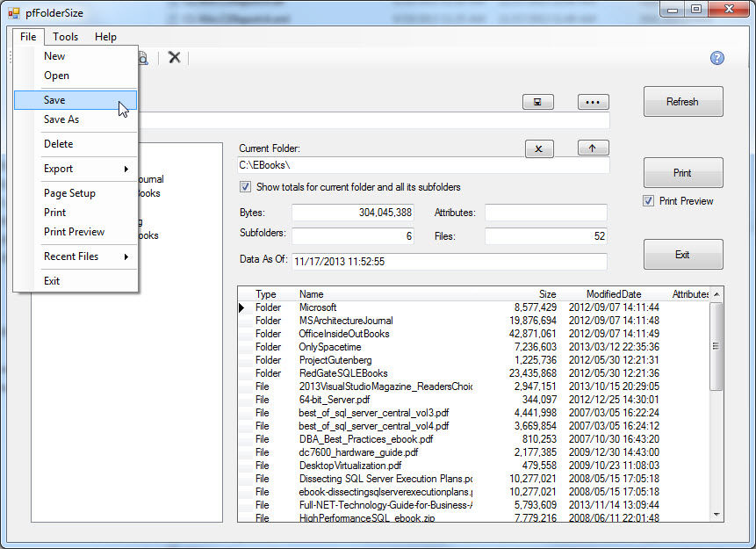Sort by the Size column header

[547, 294]
